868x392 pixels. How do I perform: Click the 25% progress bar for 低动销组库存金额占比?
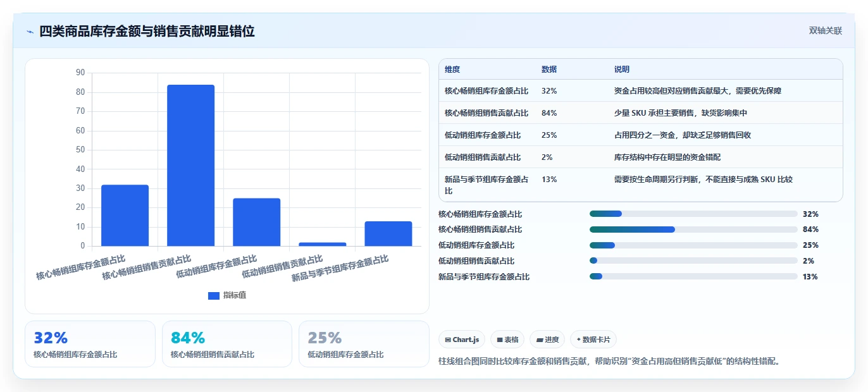[x=693, y=245]
